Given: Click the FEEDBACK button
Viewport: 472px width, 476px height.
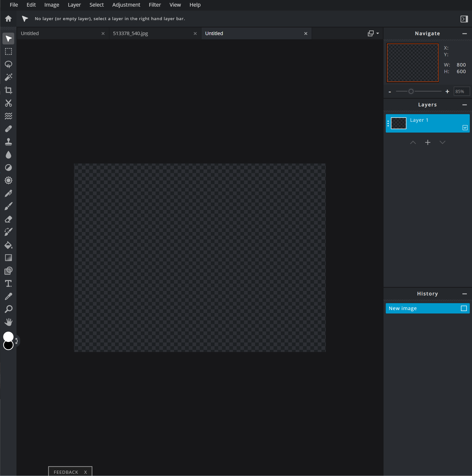Looking at the screenshot, I should tap(66, 472).
